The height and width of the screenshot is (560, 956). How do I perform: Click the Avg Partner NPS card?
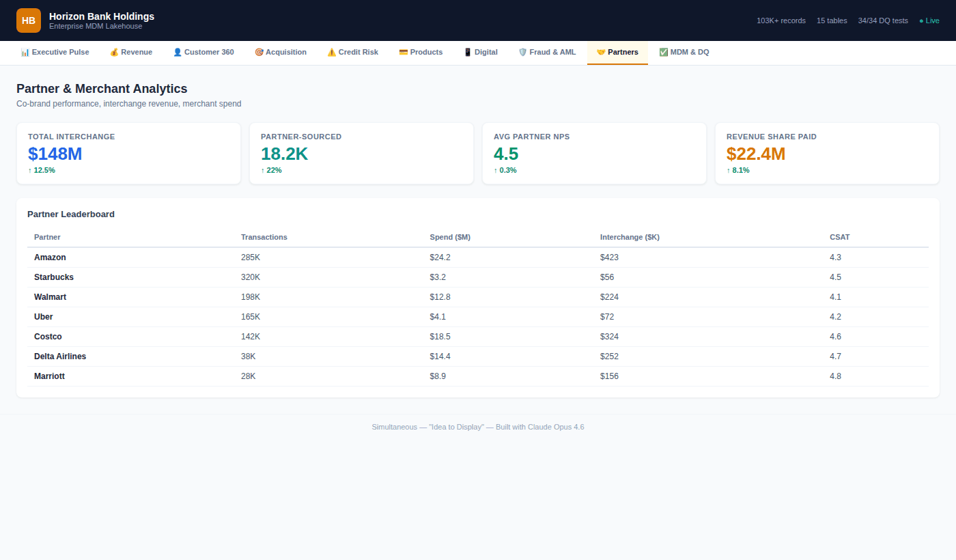coord(594,154)
